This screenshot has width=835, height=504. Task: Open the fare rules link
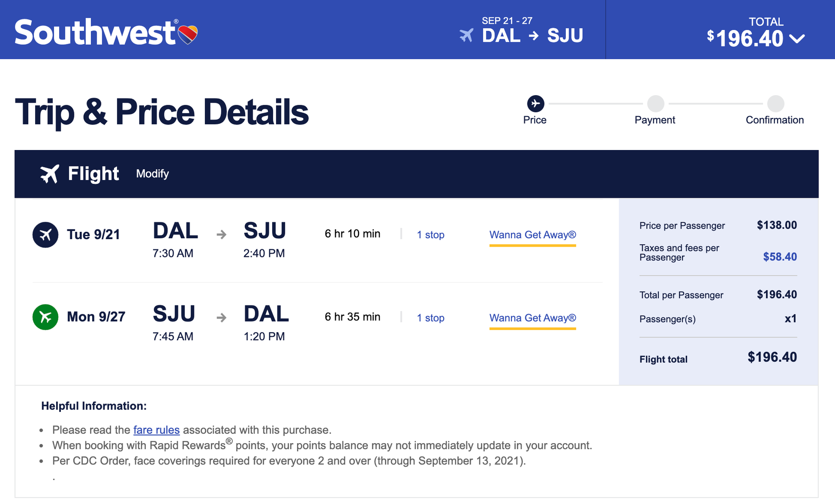click(x=156, y=430)
